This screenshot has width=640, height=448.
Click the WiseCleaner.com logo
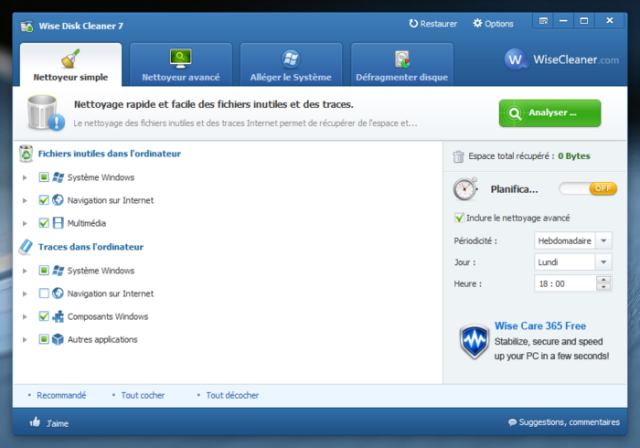click(562, 60)
